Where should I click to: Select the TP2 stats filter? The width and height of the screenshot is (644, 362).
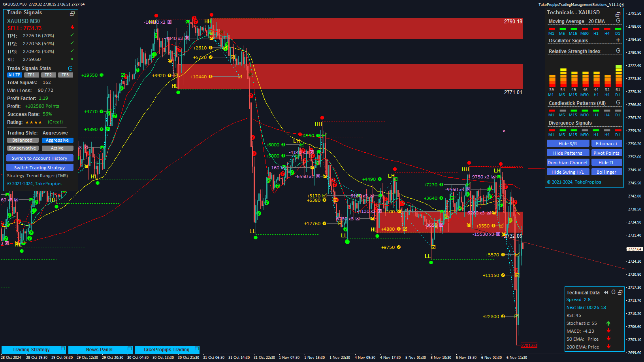48,75
